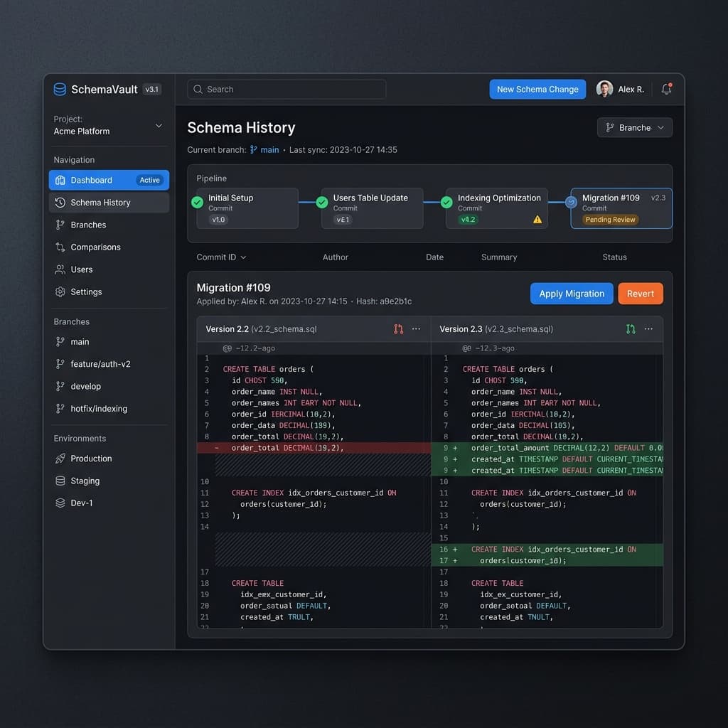Screen dimensions: 728x728
Task: Click the Comparisons arrows icon
Action: click(60, 247)
